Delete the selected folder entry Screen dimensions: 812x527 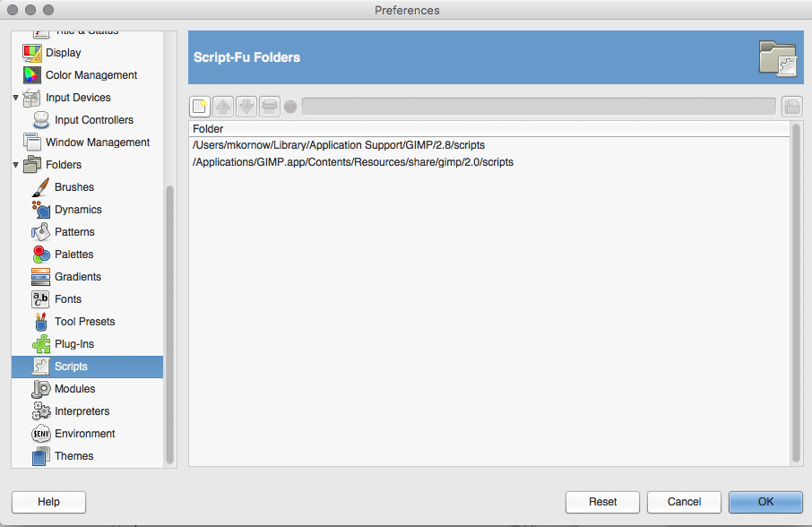coord(270,107)
